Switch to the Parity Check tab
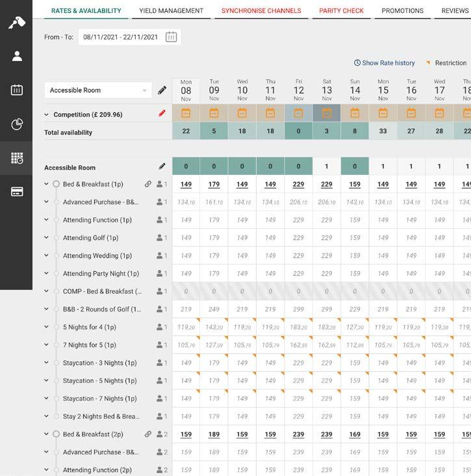Image resolution: width=471 pixels, height=476 pixels. point(341,10)
